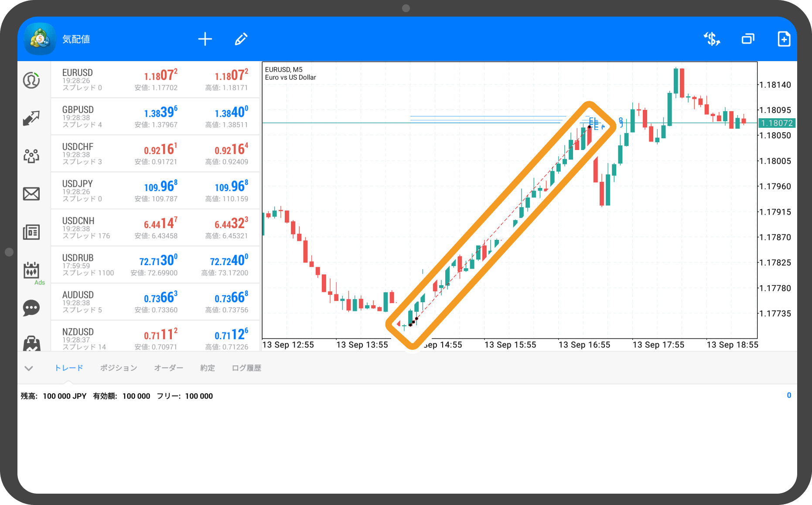Tap the plus icon to add symbol

click(205, 39)
